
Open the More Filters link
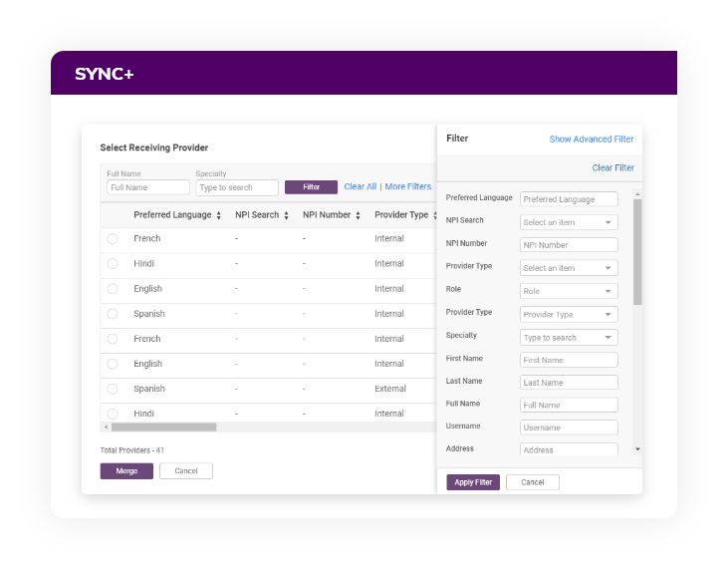click(408, 187)
